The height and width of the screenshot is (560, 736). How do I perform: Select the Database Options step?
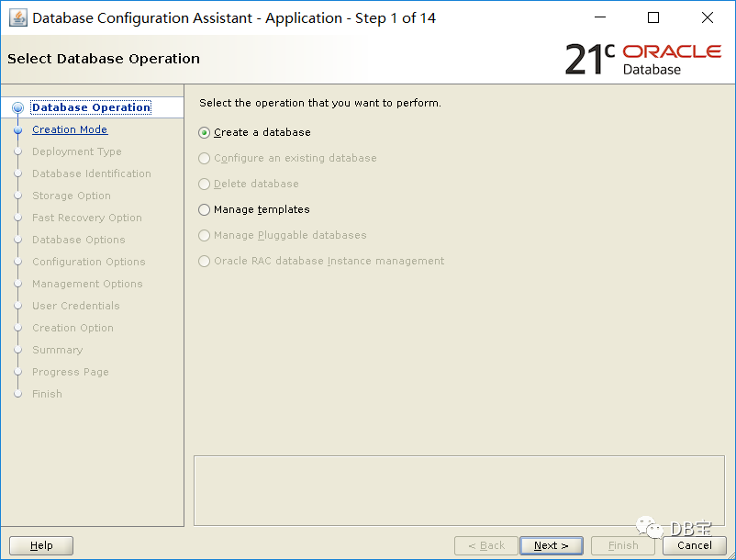tap(79, 240)
